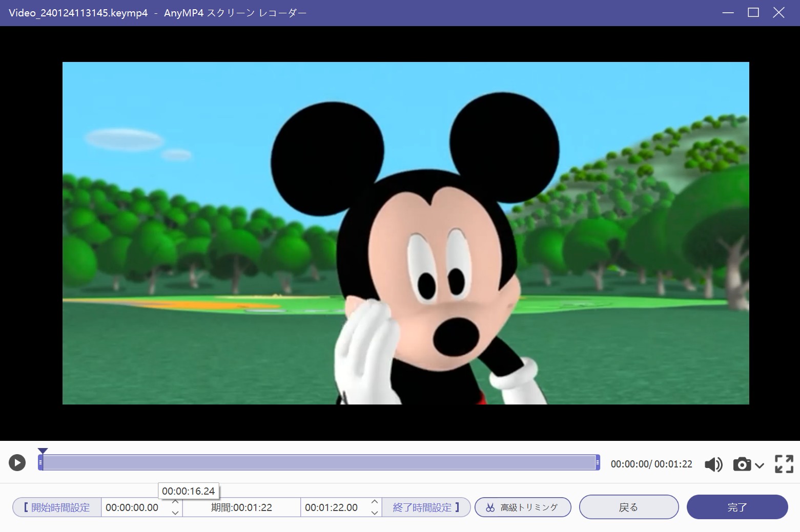Image resolution: width=800 pixels, height=532 pixels.
Task: Minimize the AnyMP4 window
Action: click(x=728, y=13)
